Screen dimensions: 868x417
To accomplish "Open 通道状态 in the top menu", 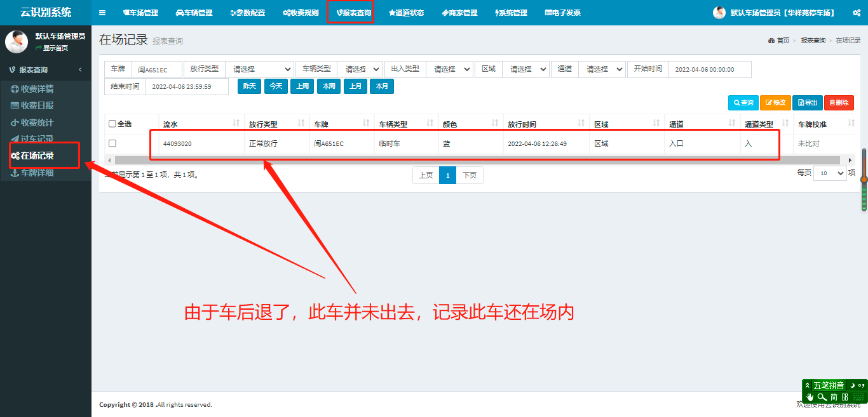I will click(406, 13).
